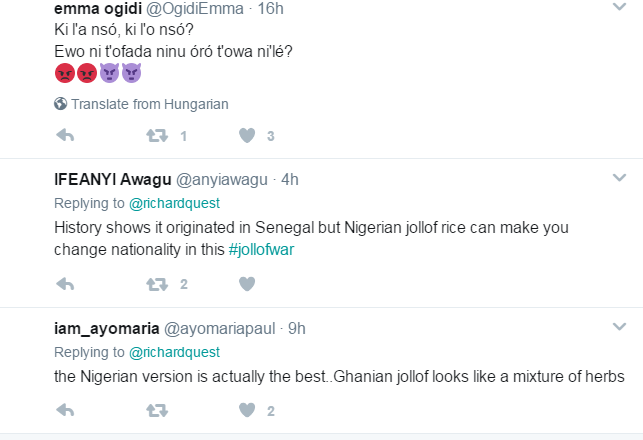Like emma ogidi's tweet
The width and height of the screenshot is (643, 440).
(x=247, y=135)
